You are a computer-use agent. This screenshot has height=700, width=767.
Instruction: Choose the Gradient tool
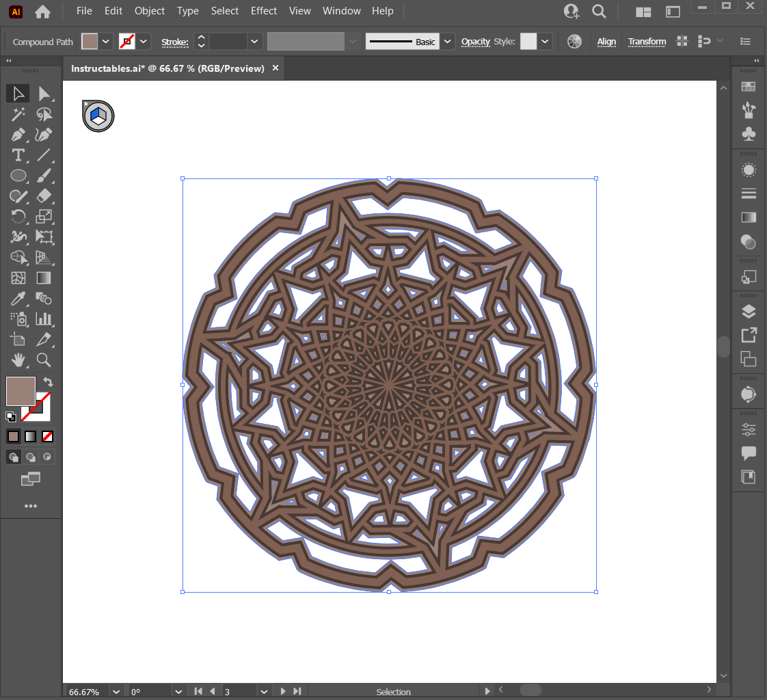coord(44,278)
